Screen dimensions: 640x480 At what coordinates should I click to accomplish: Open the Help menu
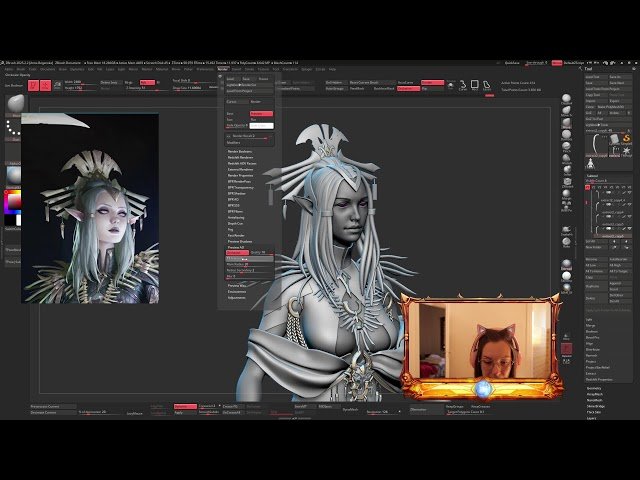332,69
